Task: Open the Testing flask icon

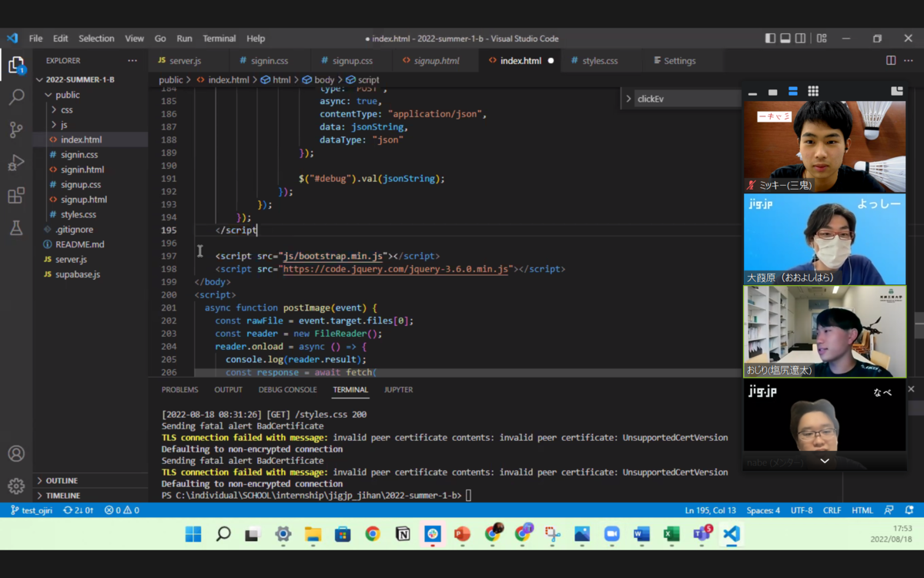Action: pos(16,228)
